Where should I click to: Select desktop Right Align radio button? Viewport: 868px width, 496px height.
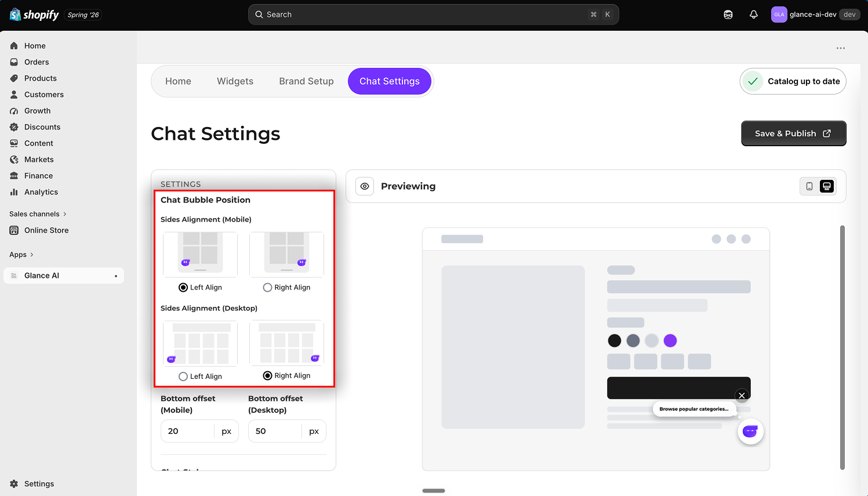tap(267, 376)
